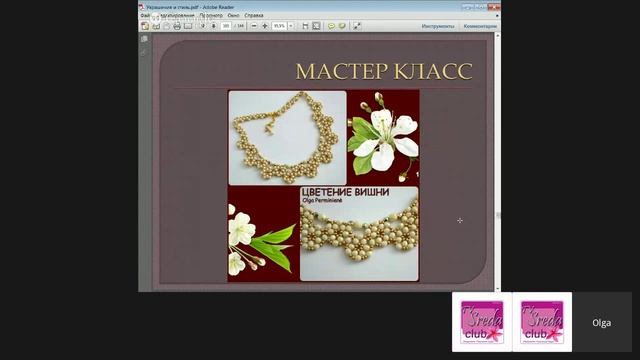Click the Fit one full page icon
The height and width of the screenshot is (360, 640).
316,26
